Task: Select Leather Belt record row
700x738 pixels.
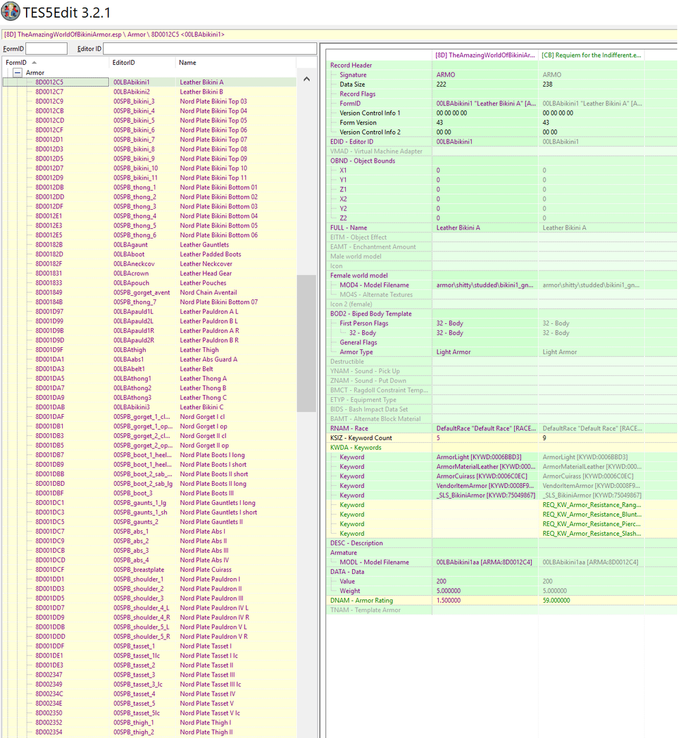Action: [149, 369]
